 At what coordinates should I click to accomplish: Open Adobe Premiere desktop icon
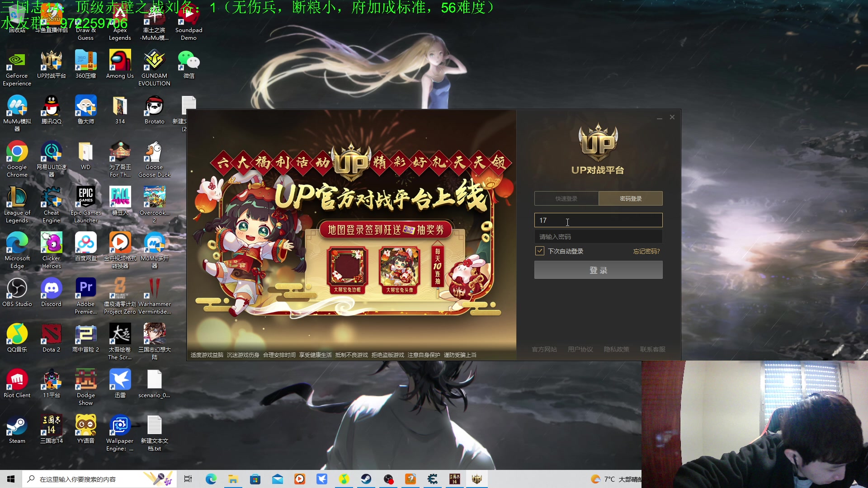point(86,296)
